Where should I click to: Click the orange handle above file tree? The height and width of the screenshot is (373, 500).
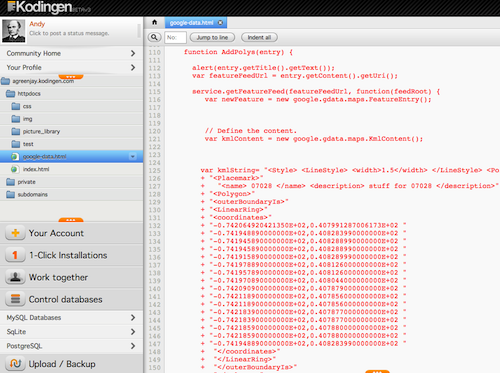click(x=71, y=77)
